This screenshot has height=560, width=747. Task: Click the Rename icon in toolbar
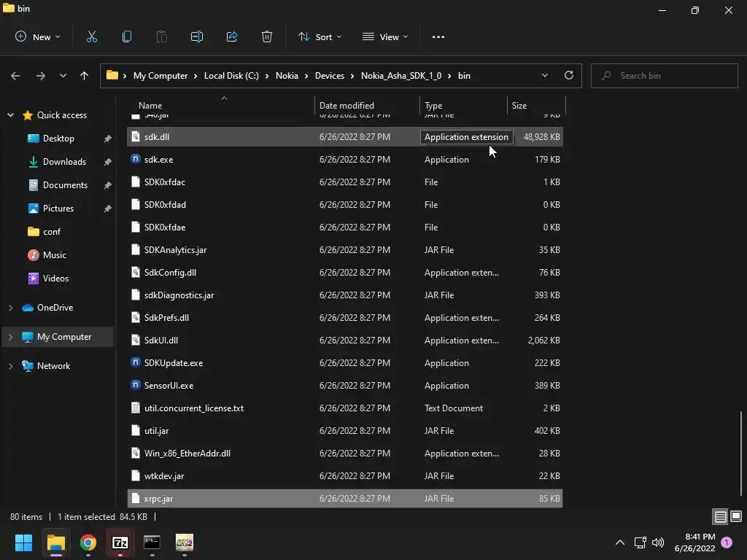pyautogui.click(x=197, y=36)
